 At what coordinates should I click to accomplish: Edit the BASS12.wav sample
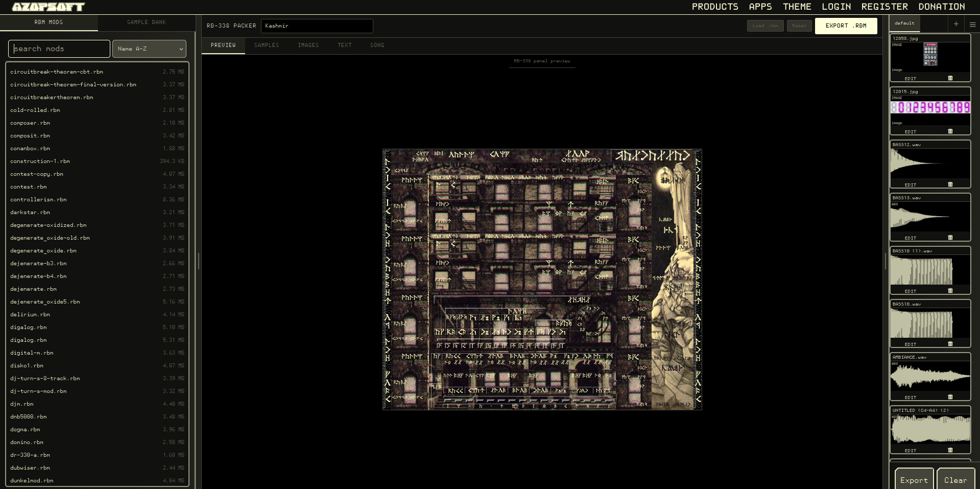(x=911, y=185)
